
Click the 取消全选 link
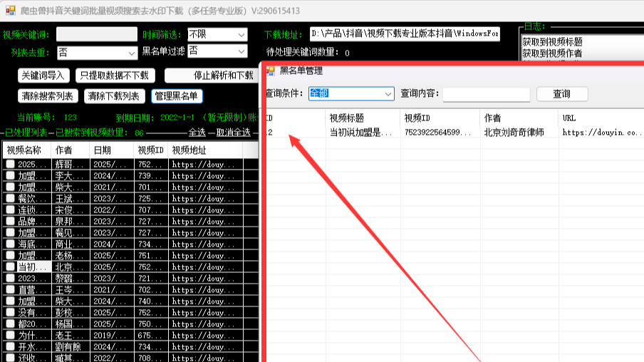click(x=233, y=133)
